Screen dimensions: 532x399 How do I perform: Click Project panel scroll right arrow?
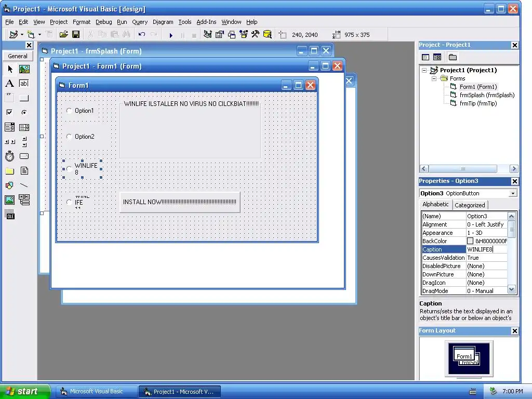tap(514, 169)
